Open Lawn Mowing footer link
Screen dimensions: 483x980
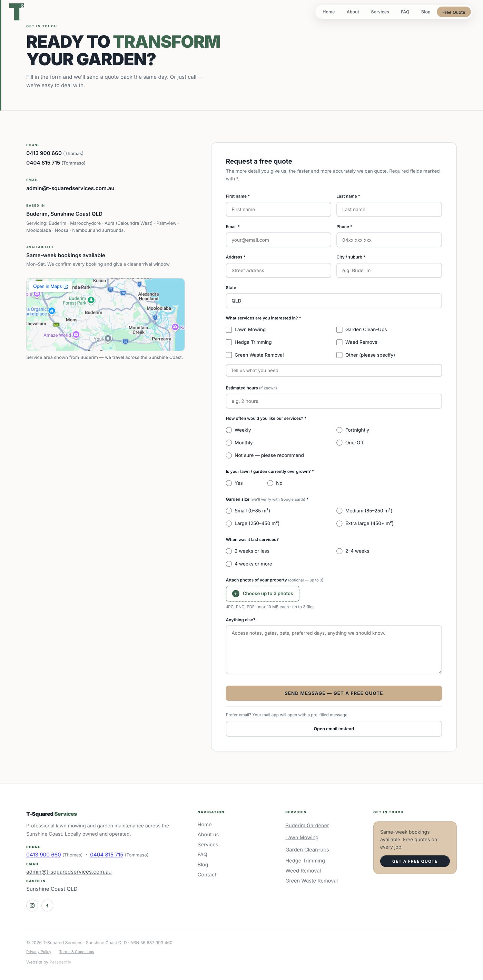coord(302,838)
